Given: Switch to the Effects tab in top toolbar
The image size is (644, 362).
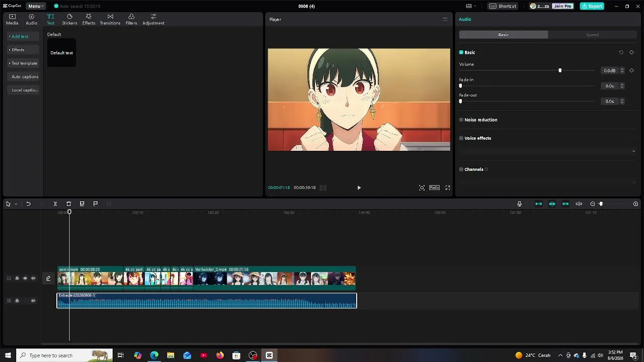Looking at the screenshot, I should [x=89, y=20].
